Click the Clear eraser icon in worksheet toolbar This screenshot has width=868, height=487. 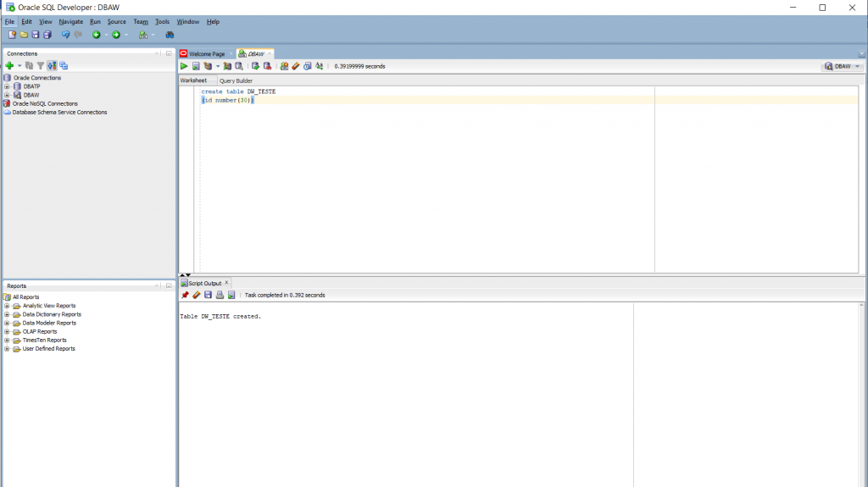pos(296,66)
